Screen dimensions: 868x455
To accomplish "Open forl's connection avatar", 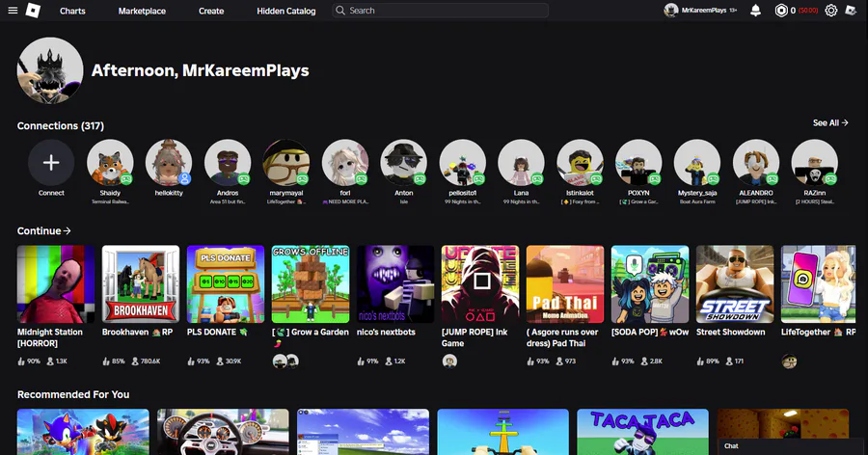I will 345,162.
